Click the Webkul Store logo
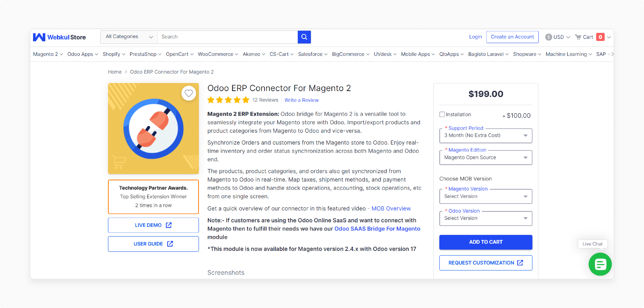644x308 pixels. 59,37
